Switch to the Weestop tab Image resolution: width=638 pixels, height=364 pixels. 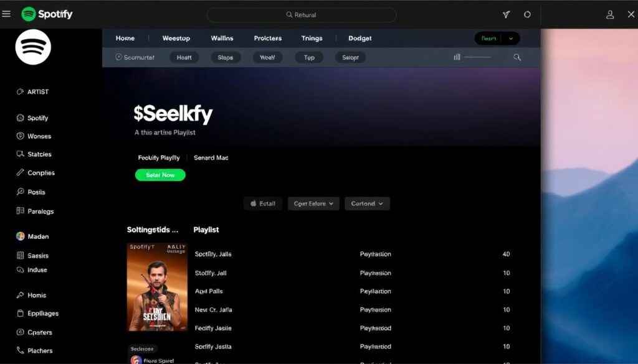tap(176, 38)
